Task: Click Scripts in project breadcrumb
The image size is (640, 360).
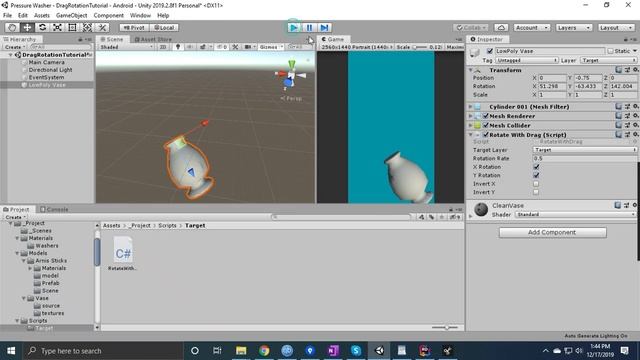Action: click(x=167, y=225)
